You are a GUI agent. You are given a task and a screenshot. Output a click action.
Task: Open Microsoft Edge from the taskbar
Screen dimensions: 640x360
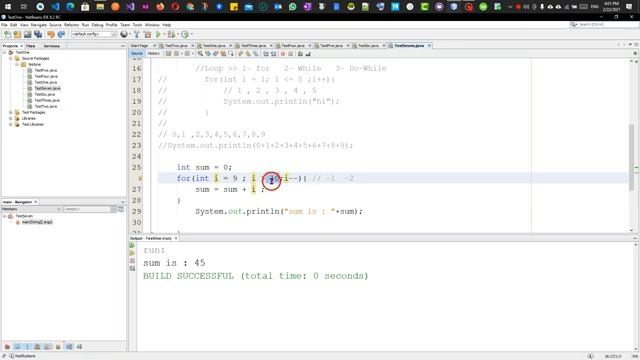70,7
